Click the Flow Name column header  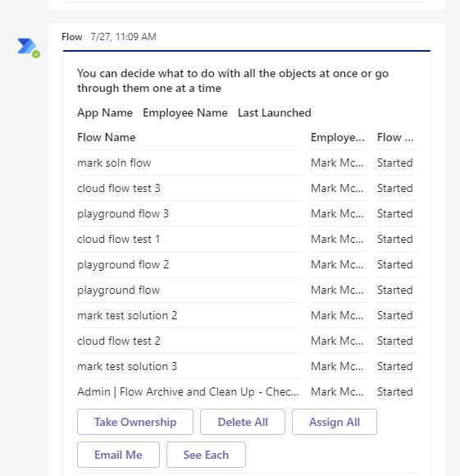[107, 137]
